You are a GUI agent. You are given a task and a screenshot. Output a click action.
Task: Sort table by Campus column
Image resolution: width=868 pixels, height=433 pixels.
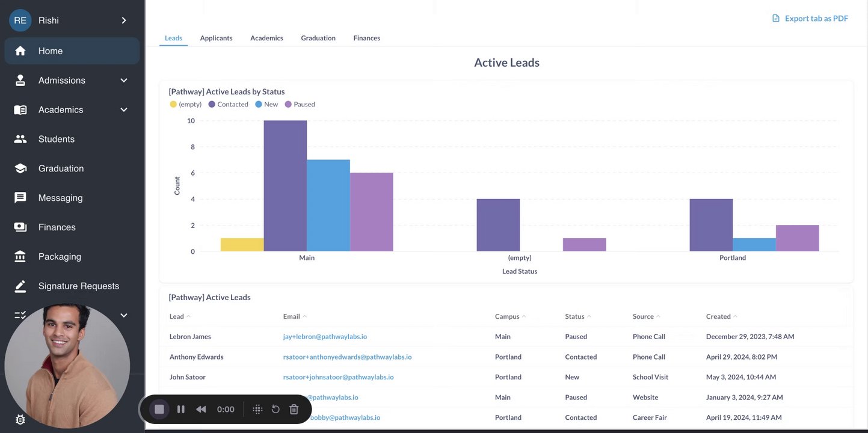pyautogui.click(x=510, y=316)
